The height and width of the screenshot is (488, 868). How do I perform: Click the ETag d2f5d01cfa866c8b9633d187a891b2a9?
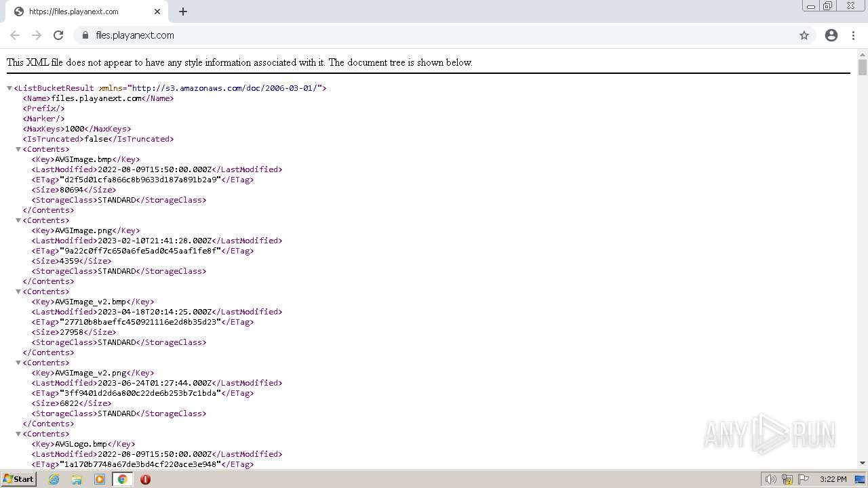[x=140, y=180]
